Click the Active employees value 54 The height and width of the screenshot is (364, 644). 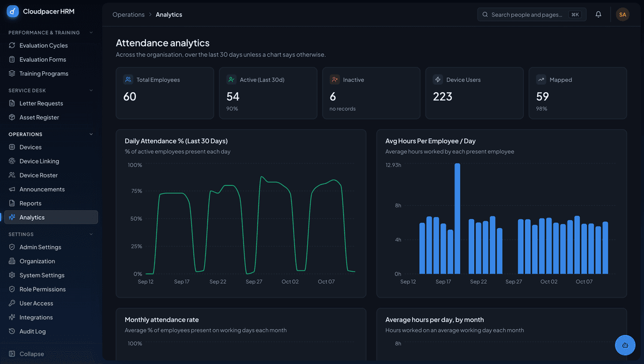click(233, 96)
